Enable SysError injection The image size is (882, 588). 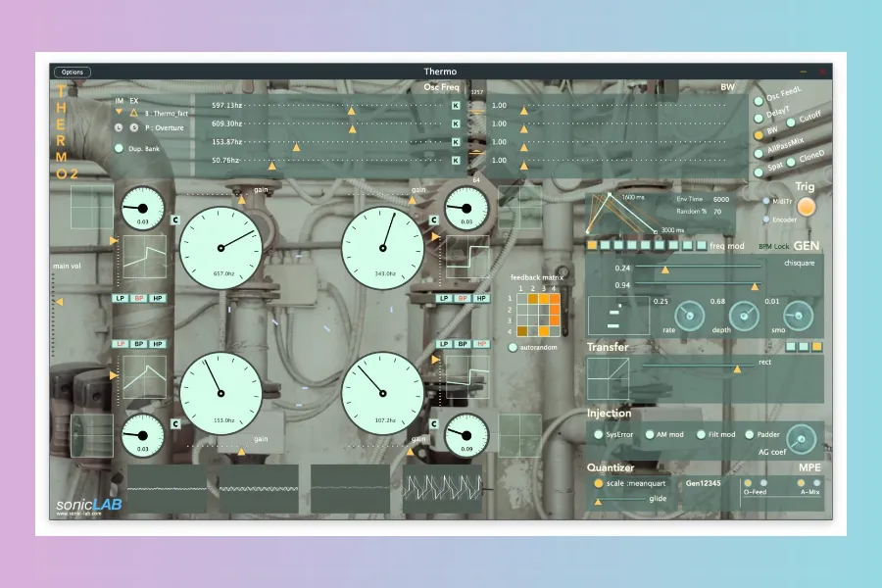pyautogui.click(x=598, y=434)
